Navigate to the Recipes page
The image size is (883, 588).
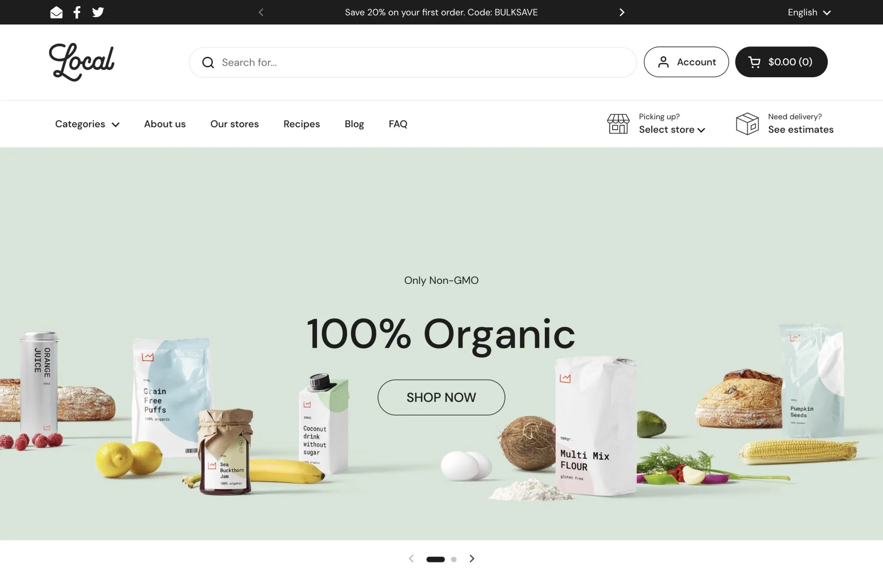[x=301, y=123]
